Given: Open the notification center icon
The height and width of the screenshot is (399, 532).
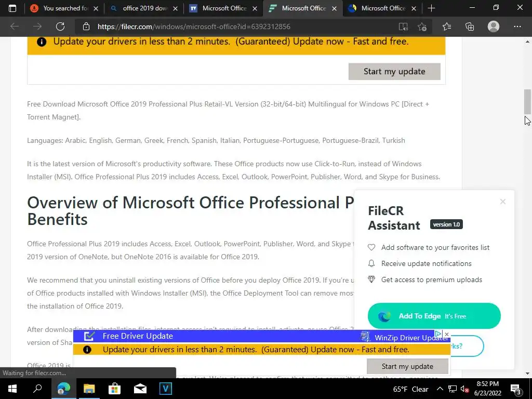Looking at the screenshot, I should click(516, 389).
